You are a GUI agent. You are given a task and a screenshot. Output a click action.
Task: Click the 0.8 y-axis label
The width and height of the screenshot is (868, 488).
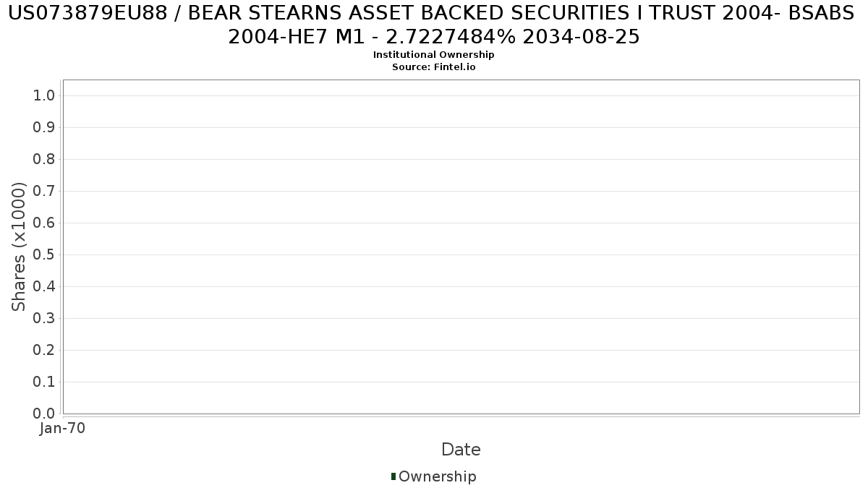[x=44, y=159]
